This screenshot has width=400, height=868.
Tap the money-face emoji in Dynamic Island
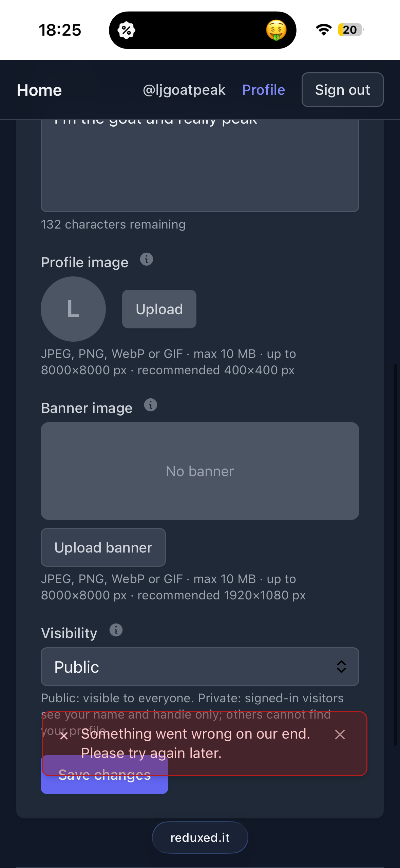(x=276, y=30)
